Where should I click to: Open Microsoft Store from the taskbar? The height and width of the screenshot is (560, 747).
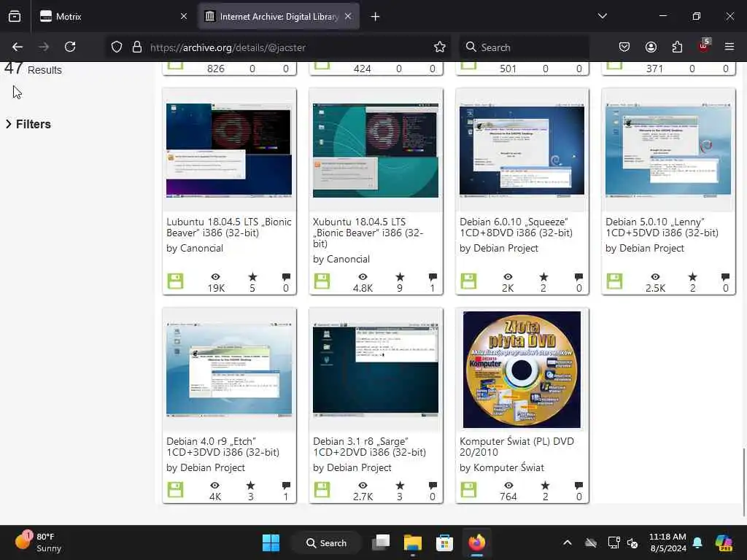[x=444, y=542]
